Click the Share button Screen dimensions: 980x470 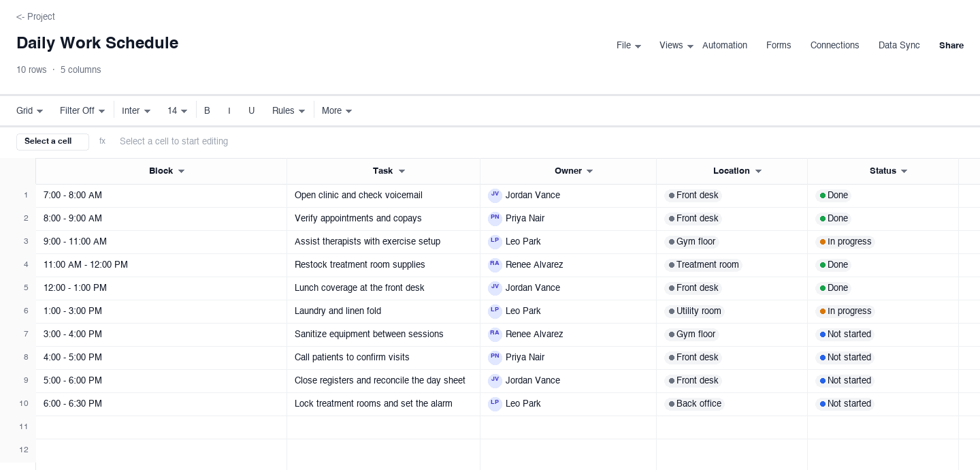coord(951,46)
